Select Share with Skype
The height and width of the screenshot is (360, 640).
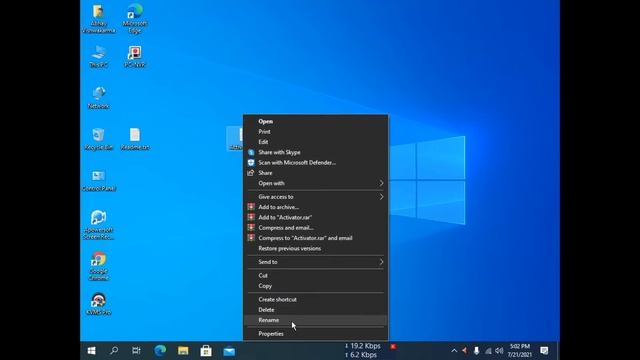[316, 152]
